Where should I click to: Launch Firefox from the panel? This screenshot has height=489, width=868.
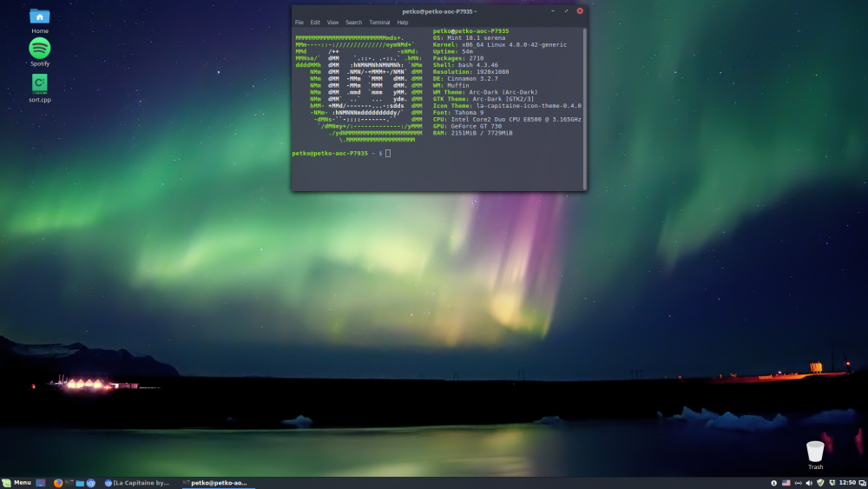pos(57,483)
